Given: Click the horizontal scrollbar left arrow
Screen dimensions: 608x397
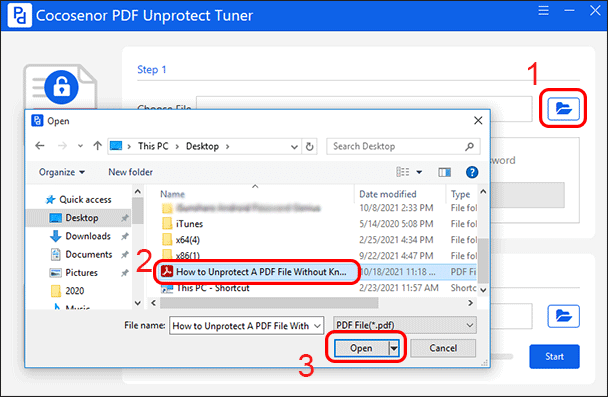Looking at the screenshot, I should point(154,303).
